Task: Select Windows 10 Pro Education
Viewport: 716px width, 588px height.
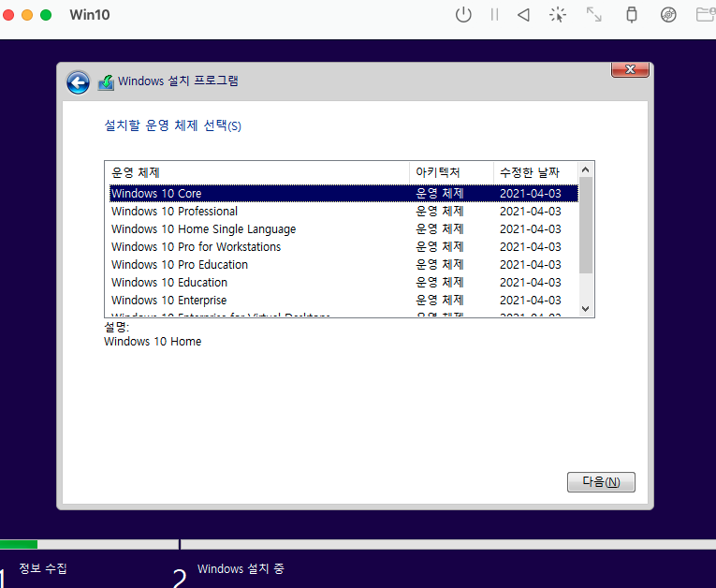Action: tap(343, 265)
